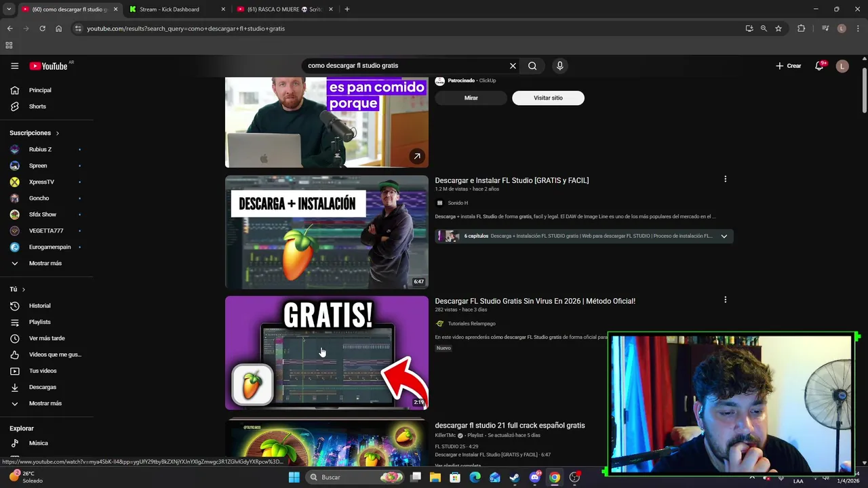The height and width of the screenshot is (488, 868).
Task: Open File Explorer from the taskbar
Action: (x=435, y=477)
